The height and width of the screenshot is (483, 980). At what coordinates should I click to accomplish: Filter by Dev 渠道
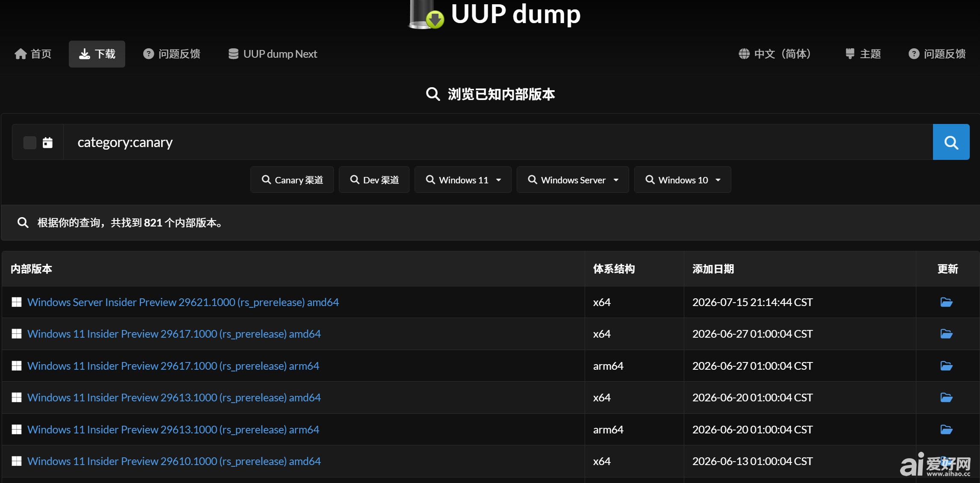[374, 180]
